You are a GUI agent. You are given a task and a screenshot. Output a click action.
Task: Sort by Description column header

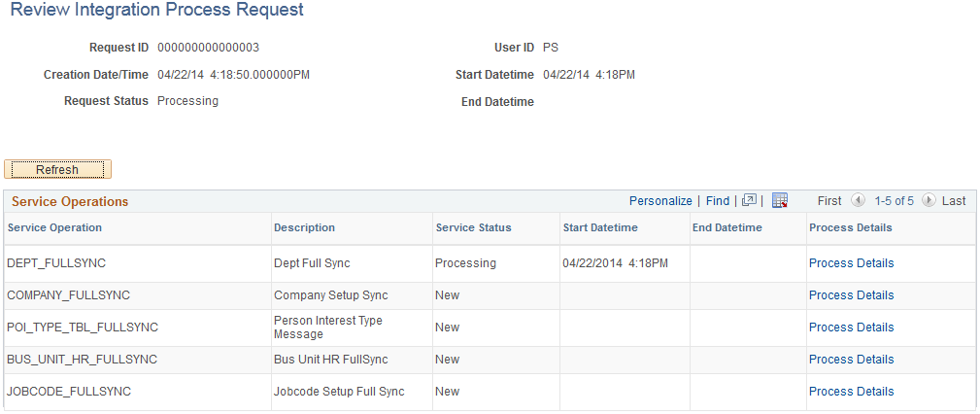coord(304,227)
